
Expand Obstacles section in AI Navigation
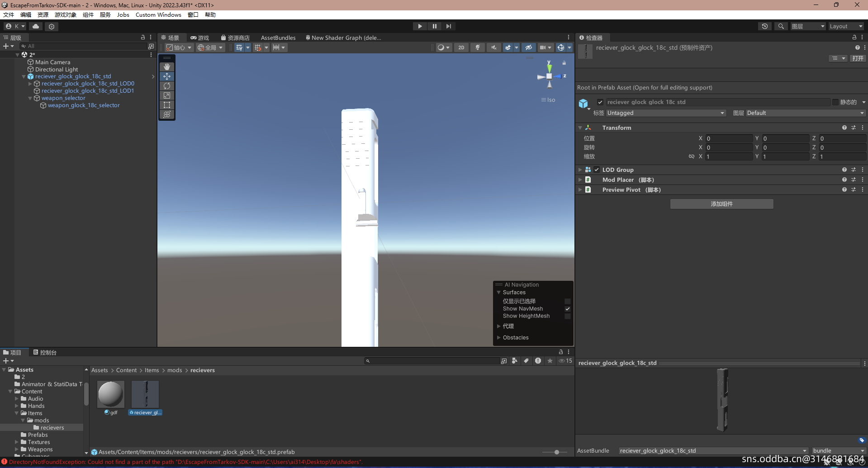[x=499, y=337]
